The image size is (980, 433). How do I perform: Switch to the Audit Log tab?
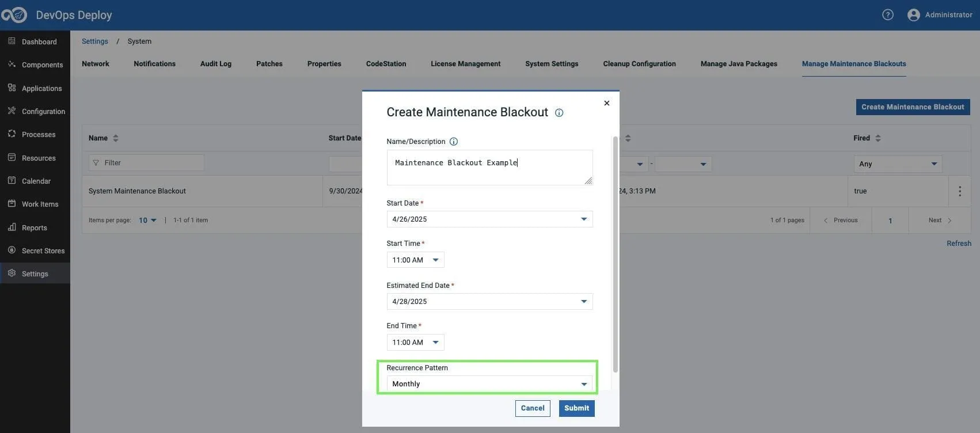coord(216,64)
